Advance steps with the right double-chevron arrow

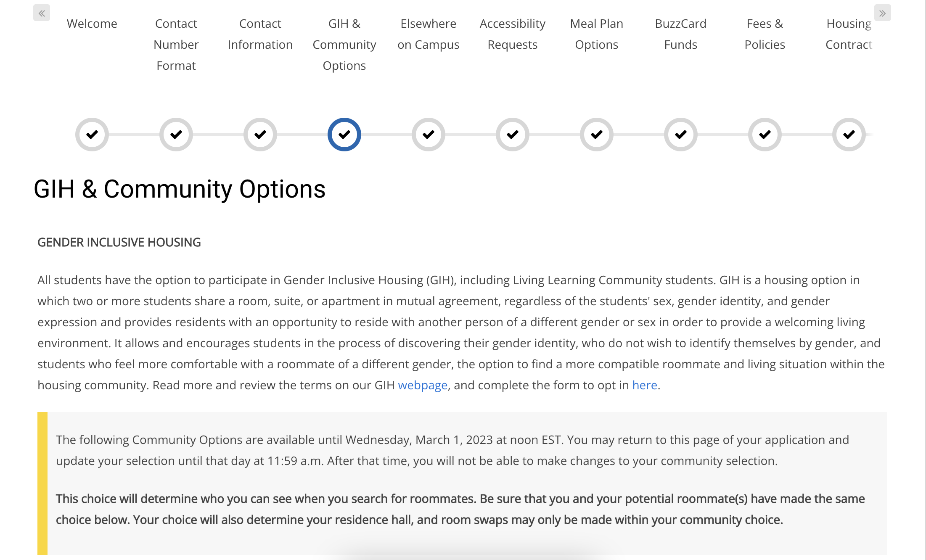[x=882, y=13]
